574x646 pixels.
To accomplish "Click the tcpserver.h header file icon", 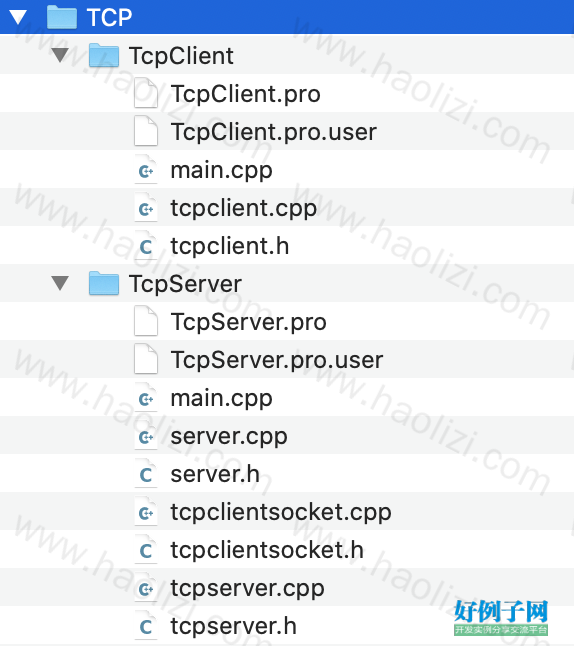I will pyautogui.click(x=146, y=626).
